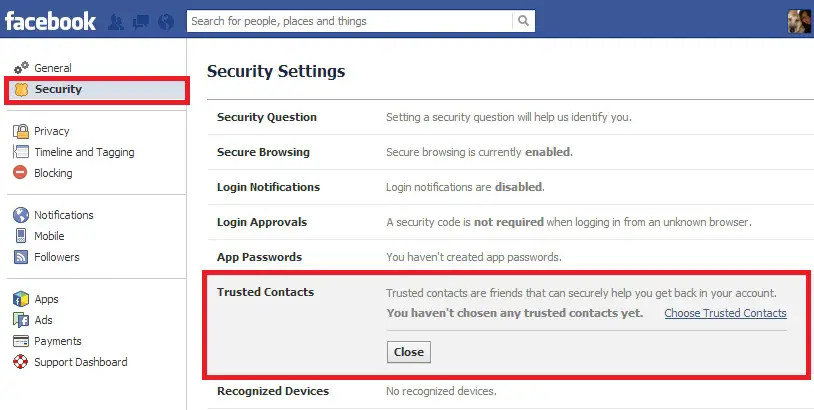Click the search magnifier button
The image size is (814, 410).
[x=523, y=21]
